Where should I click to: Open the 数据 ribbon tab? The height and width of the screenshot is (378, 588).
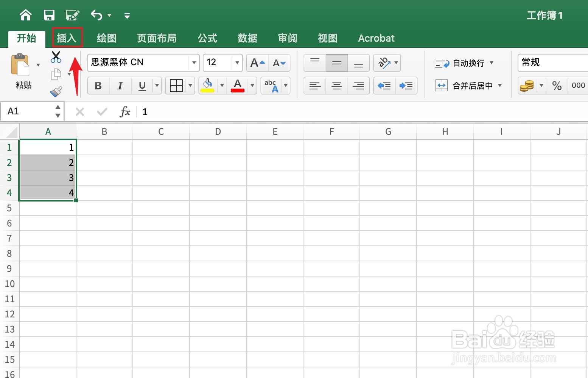(247, 38)
